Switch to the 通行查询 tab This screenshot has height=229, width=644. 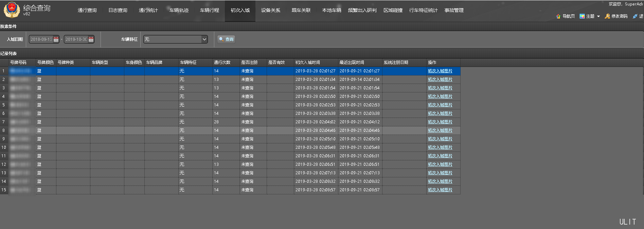(87, 11)
